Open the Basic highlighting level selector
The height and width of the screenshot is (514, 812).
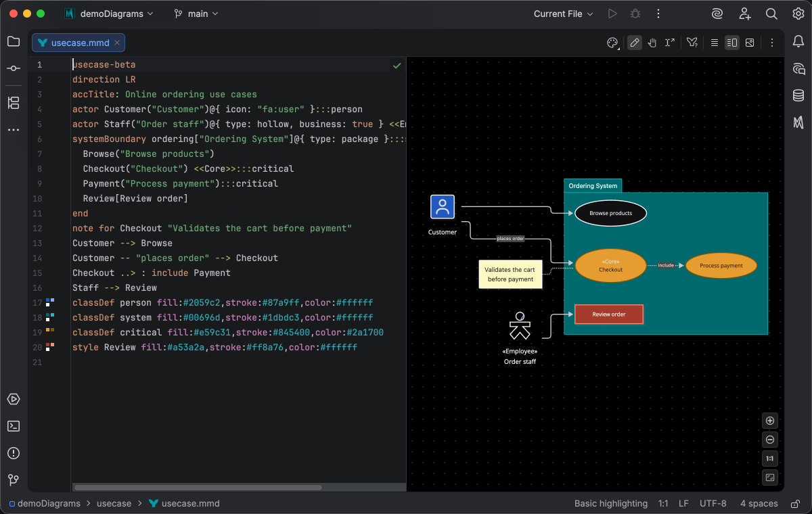611,503
